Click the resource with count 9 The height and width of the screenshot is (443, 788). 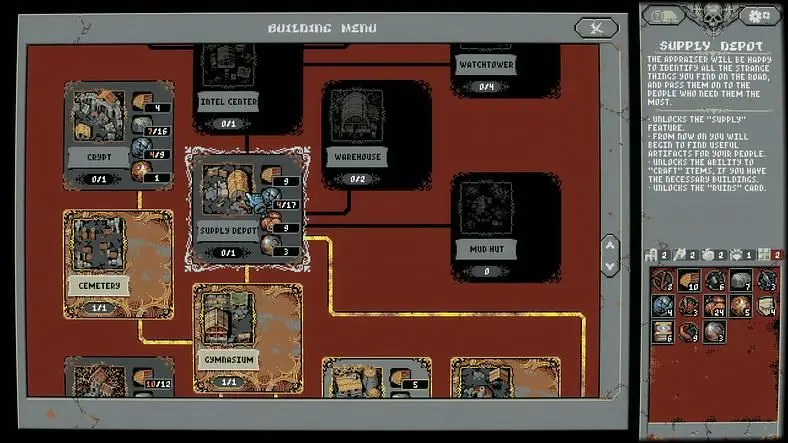[x=688, y=332]
